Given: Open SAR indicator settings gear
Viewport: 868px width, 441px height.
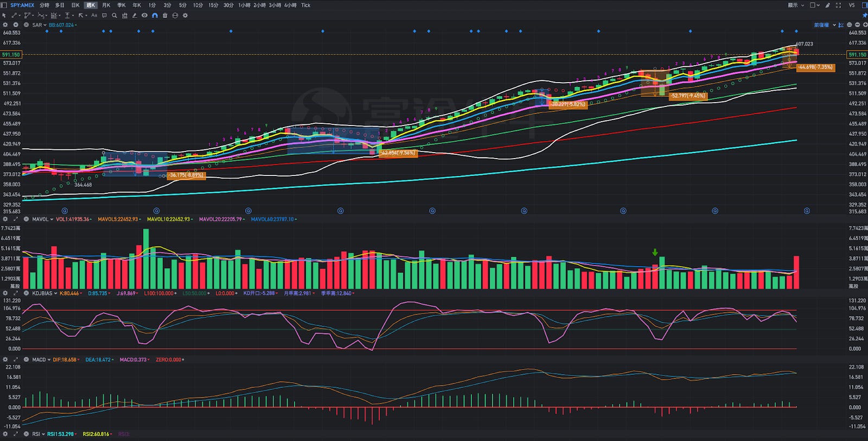Looking at the screenshot, I should (5, 25).
